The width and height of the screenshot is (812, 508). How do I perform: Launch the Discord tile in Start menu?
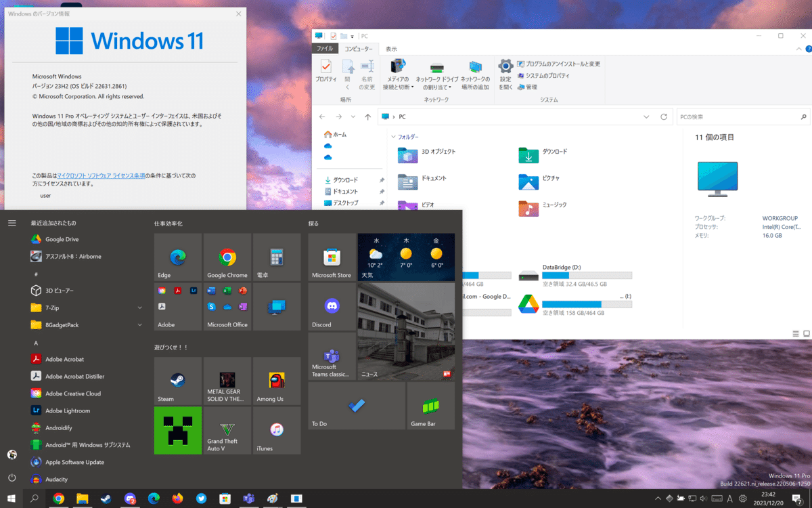click(332, 307)
